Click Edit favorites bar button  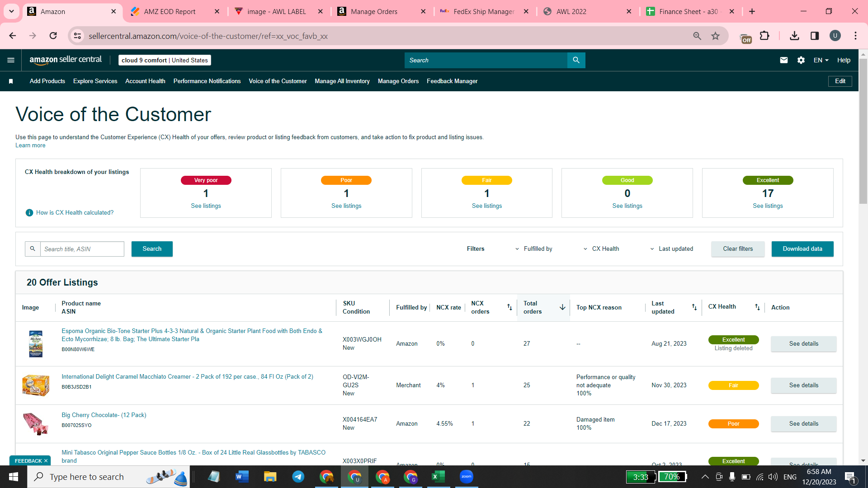click(x=840, y=81)
